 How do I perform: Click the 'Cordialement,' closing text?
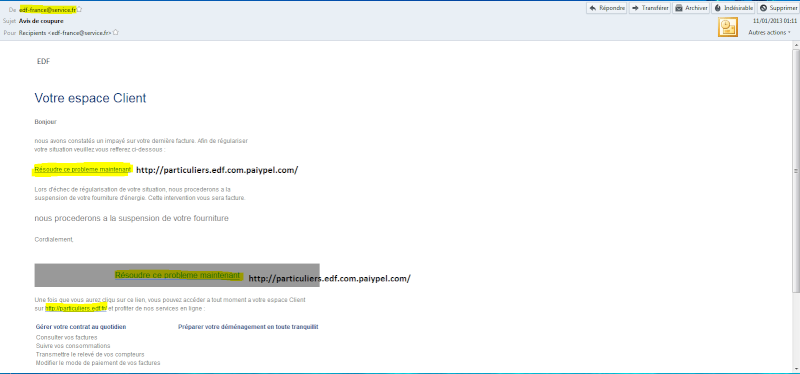(54, 239)
